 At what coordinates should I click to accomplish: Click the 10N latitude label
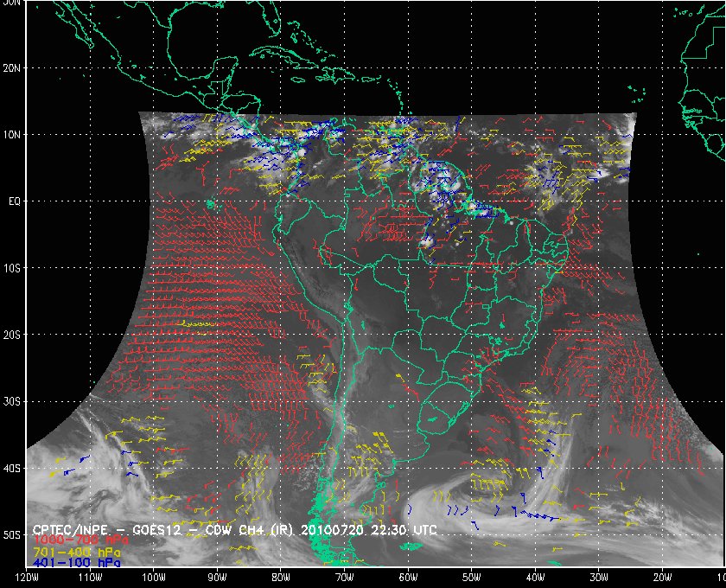point(11,135)
